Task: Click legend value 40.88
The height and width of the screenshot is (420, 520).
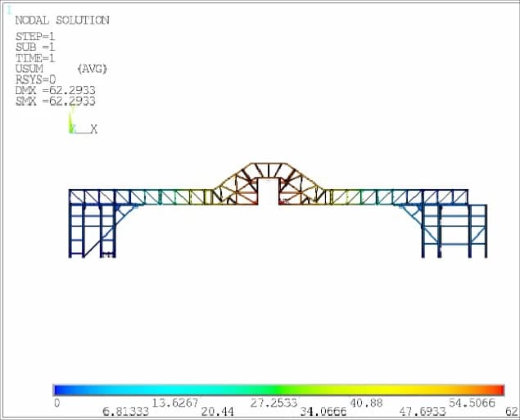Action: tap(366, 403)
